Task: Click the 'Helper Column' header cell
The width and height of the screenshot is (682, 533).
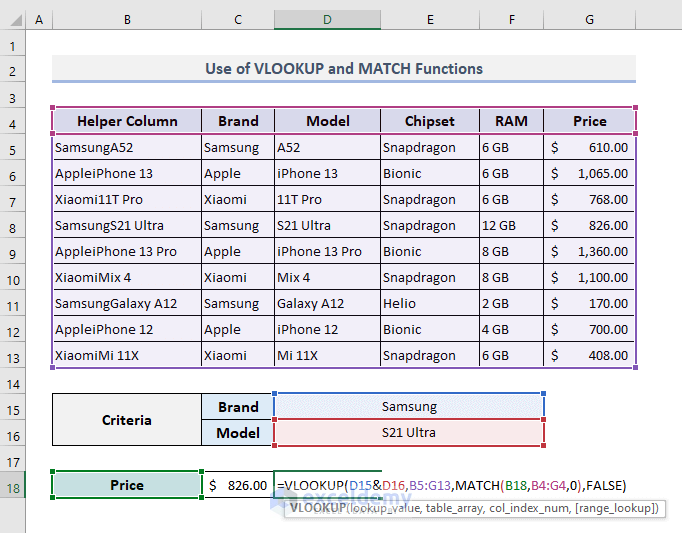Action: [127, 121]
